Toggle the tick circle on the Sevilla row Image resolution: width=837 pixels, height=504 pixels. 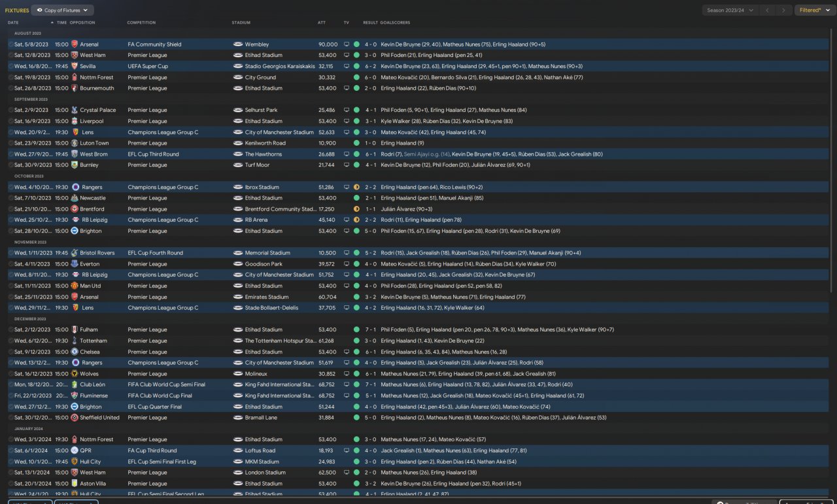(10, 66)
